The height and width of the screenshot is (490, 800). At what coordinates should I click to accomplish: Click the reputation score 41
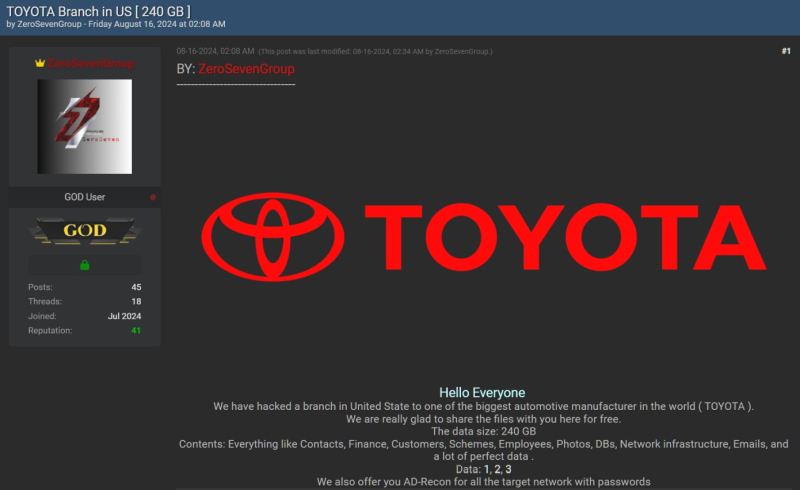coord(136,330)
